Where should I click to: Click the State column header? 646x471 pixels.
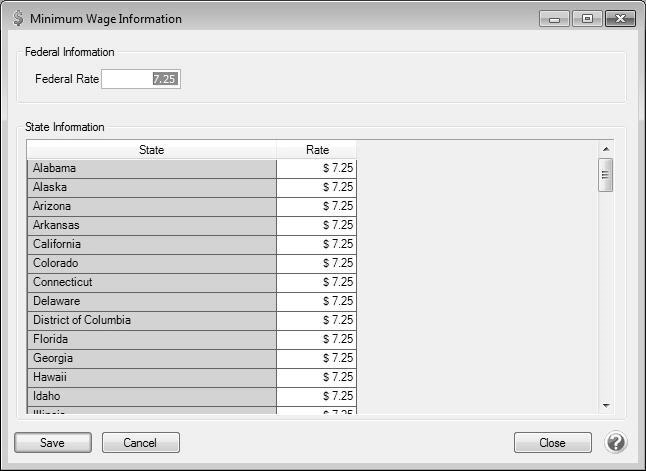(x=151, y=150)
